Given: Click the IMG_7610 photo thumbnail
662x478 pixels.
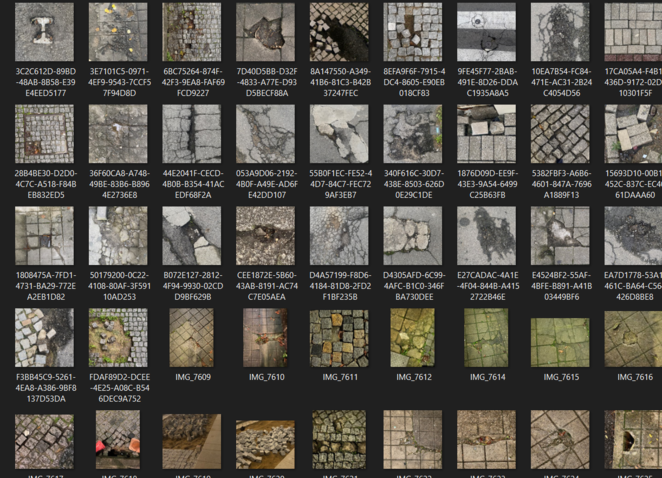Looking at the screenshot, I should pos(265,337).
